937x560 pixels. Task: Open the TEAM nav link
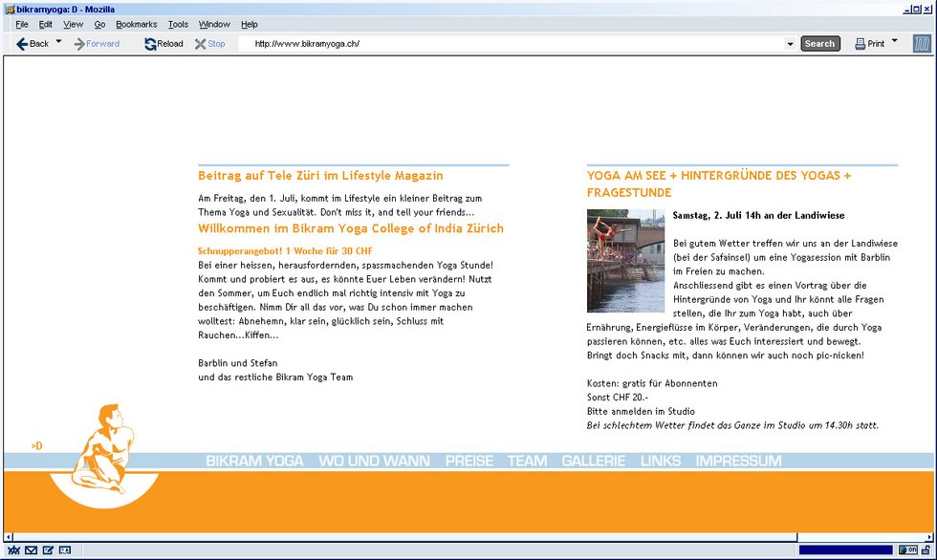tap(527, 461)
